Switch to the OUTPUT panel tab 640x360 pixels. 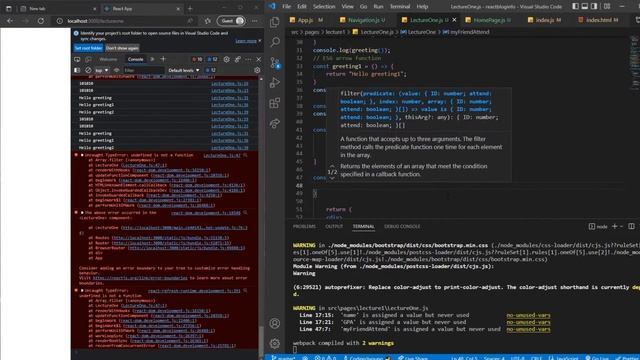(334, 226)
